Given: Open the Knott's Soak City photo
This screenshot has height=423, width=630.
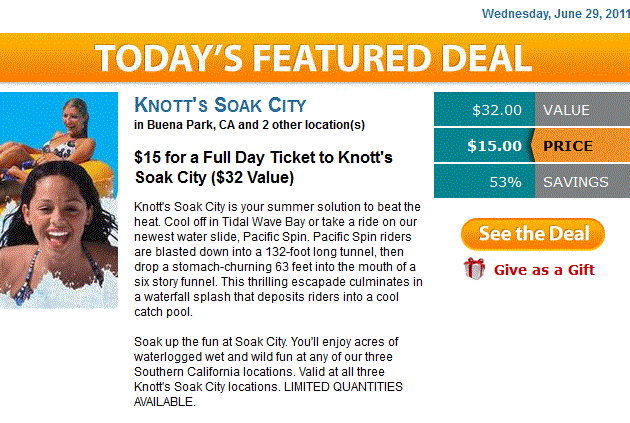Looking at the screenshot, I should click(x=59, y=200).
